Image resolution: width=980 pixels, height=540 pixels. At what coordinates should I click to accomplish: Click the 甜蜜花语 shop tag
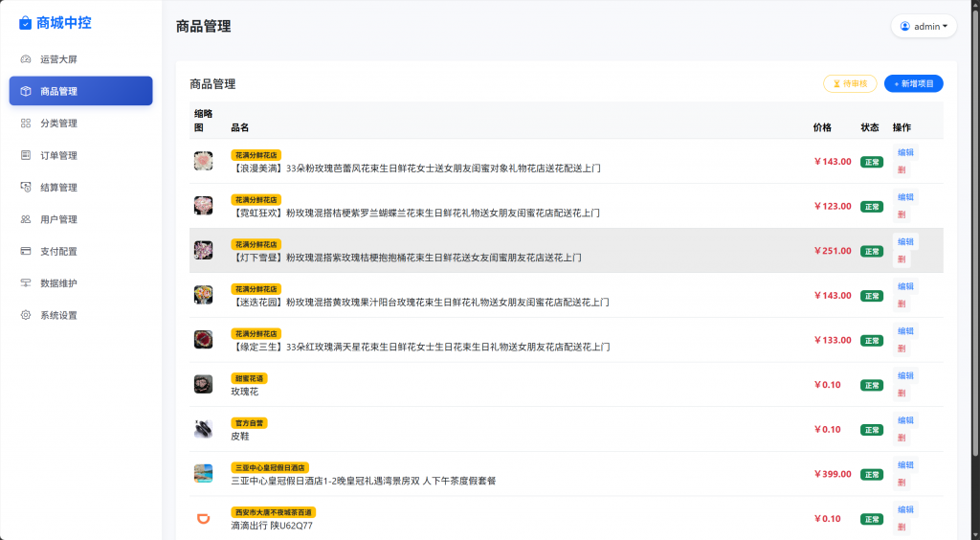pos(249,379)
